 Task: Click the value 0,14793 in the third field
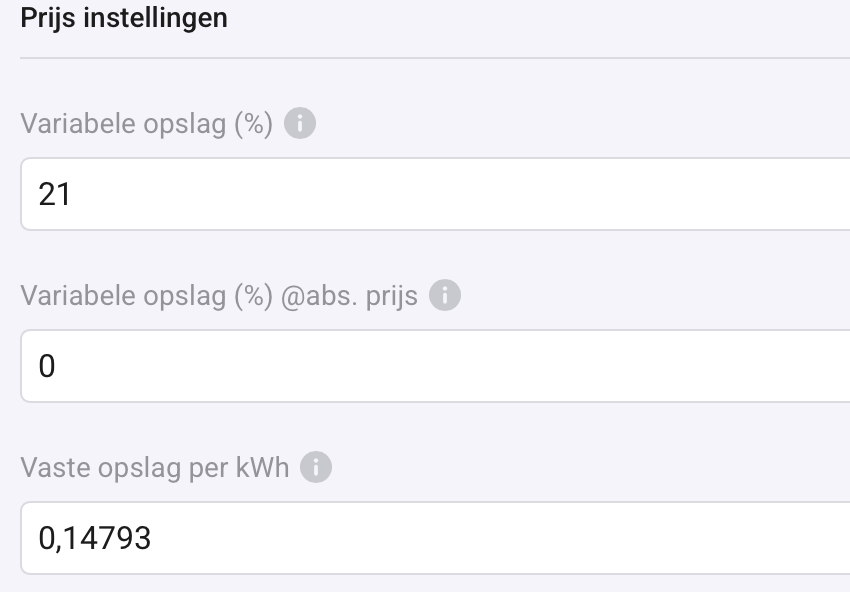(94, 539)
